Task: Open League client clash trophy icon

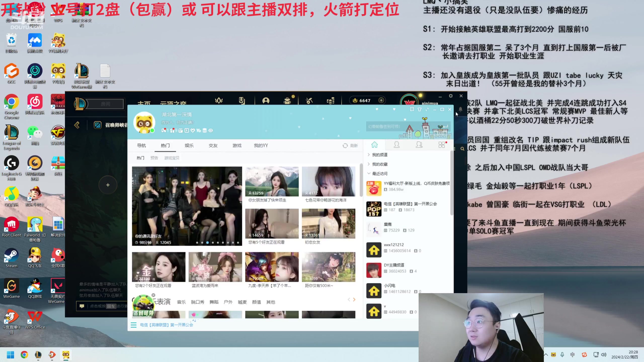Action: tap(219, 101)
